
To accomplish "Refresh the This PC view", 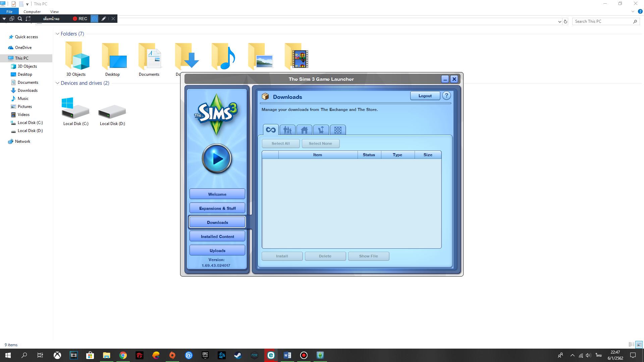I will click(566, 21).
